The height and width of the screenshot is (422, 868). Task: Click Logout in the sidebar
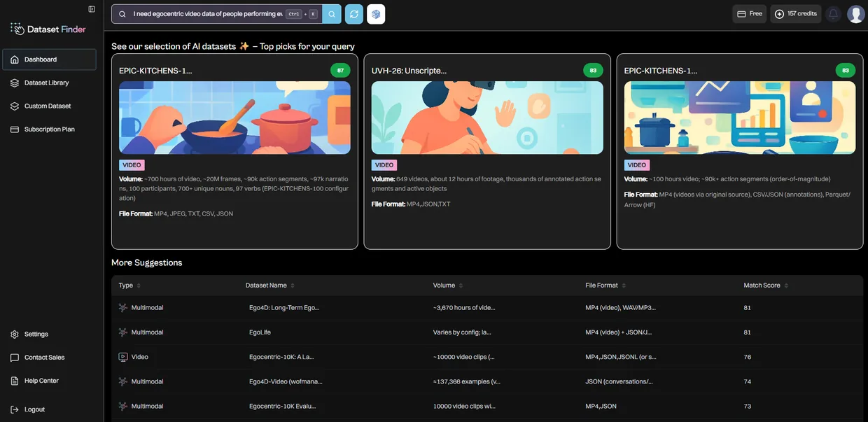tap(49, 409)
